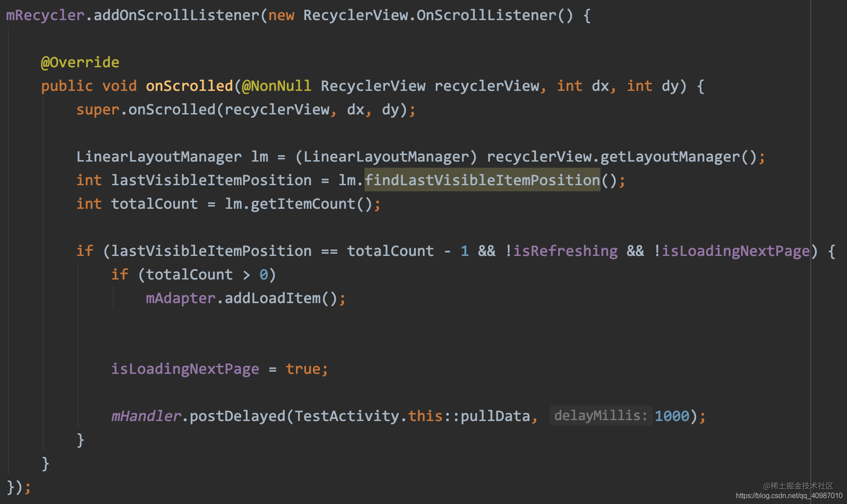
Task: Click the 1000 value
Action: click(x=672, y=416)
